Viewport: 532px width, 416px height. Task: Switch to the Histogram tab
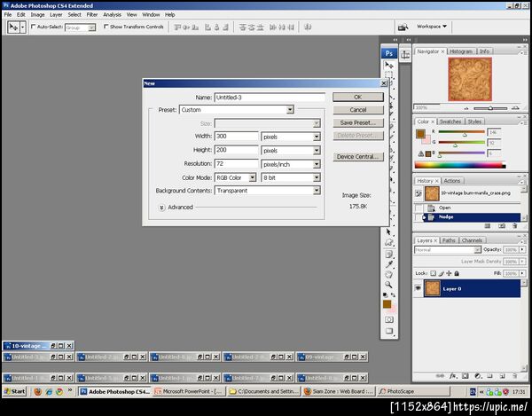pos(461,51)
